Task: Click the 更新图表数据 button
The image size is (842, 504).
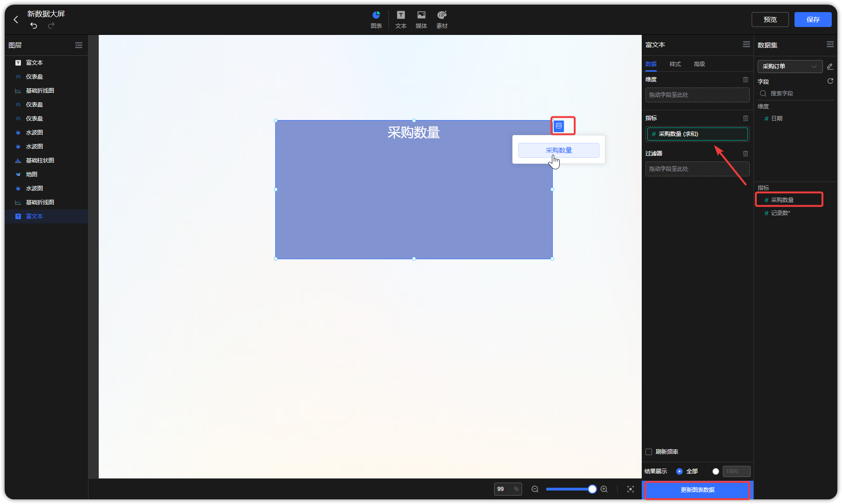Action: [698, 490]
